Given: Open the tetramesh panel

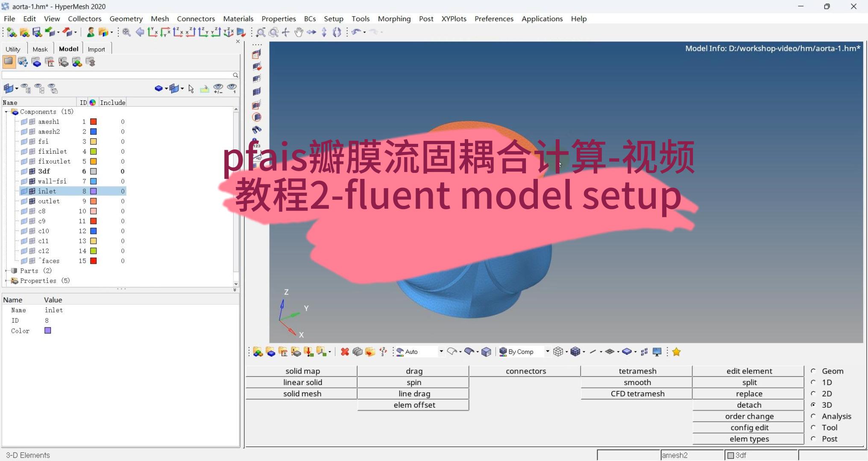Looking at the screenshot, I should (637, 371).
